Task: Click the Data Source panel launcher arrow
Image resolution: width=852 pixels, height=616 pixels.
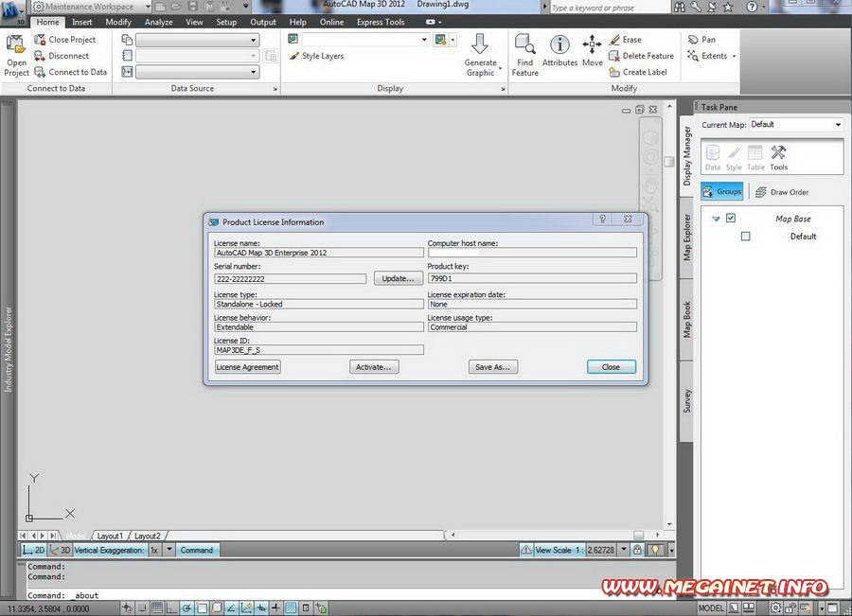Action: 275,89
